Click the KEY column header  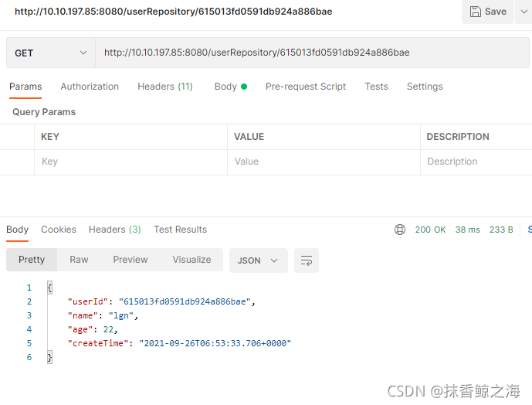(x=50, y=137)
